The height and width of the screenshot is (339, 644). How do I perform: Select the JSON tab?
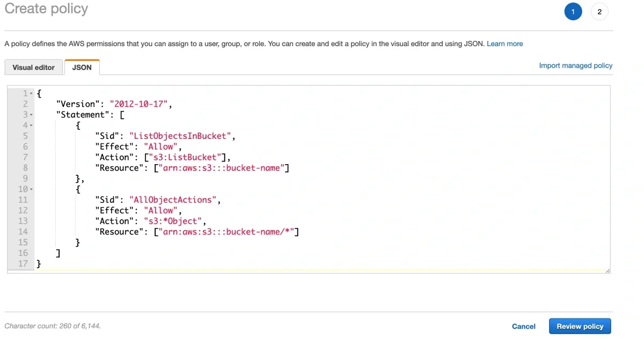click(x=82, y=67)
